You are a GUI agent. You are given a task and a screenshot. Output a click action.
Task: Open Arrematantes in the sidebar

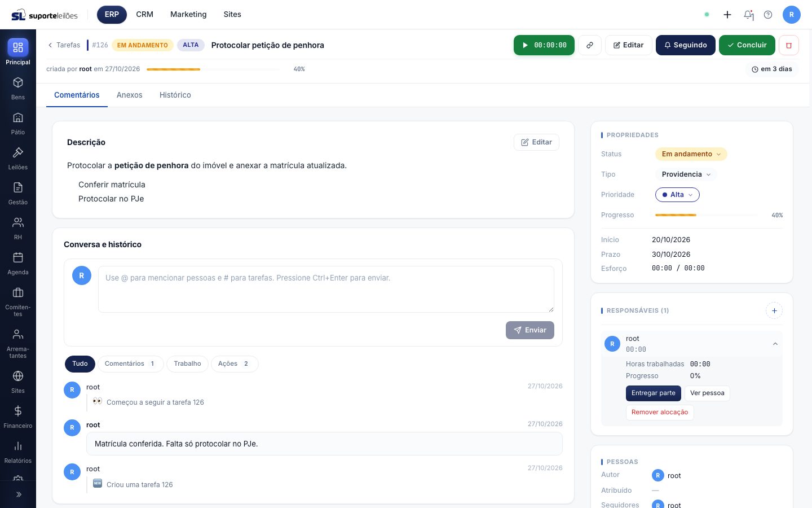click(18, 343)
